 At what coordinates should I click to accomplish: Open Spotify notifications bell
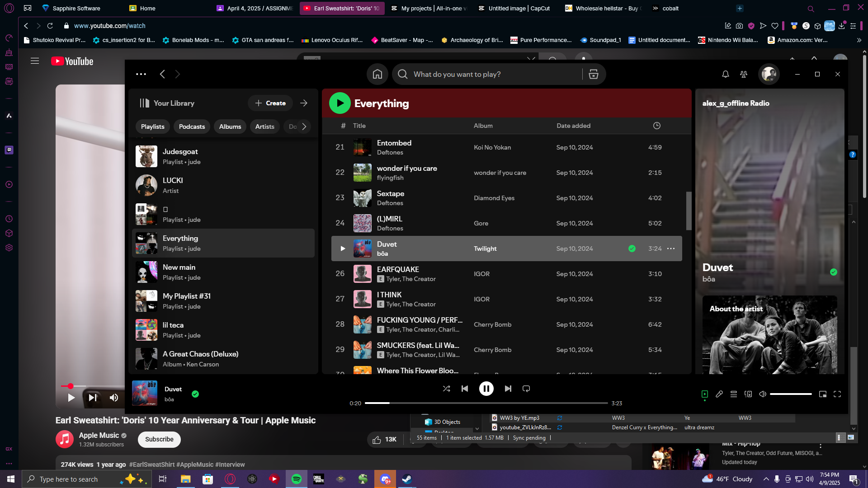(725, 74)
